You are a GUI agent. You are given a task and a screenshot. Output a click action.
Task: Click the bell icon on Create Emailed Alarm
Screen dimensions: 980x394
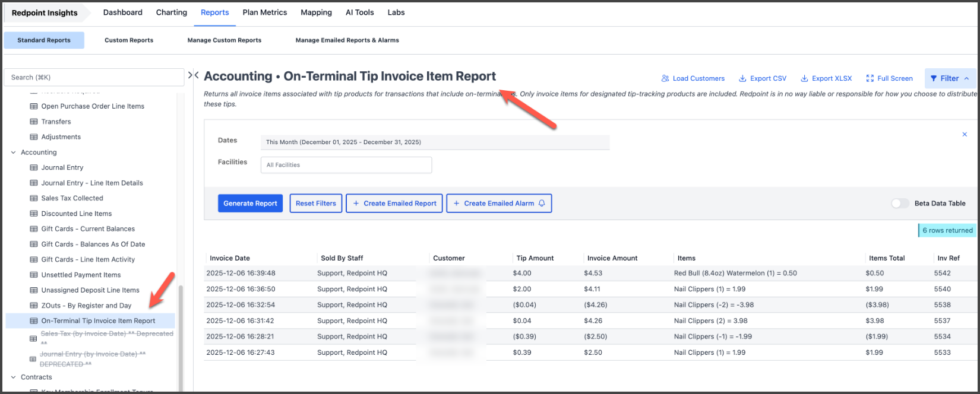[x=542, y=204]
